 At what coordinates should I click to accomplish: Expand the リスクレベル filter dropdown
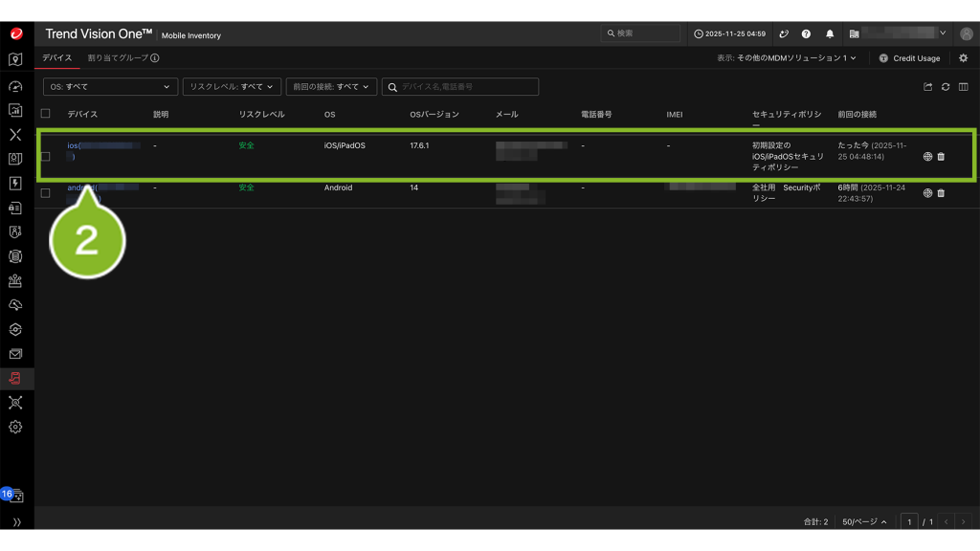click(232, 87)
